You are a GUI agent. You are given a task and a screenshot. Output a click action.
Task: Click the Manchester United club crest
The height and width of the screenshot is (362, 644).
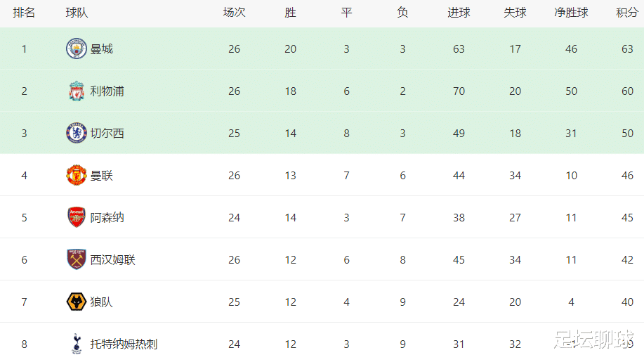(x=77, y=175)
